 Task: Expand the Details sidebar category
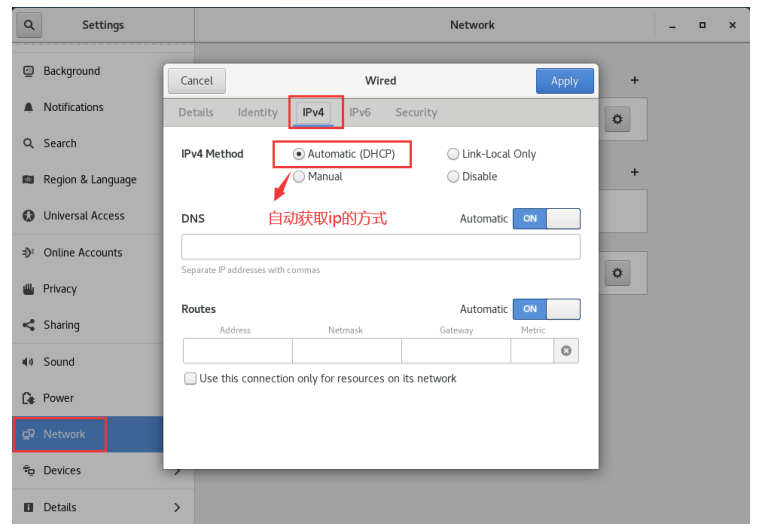[x=100, y=507]
